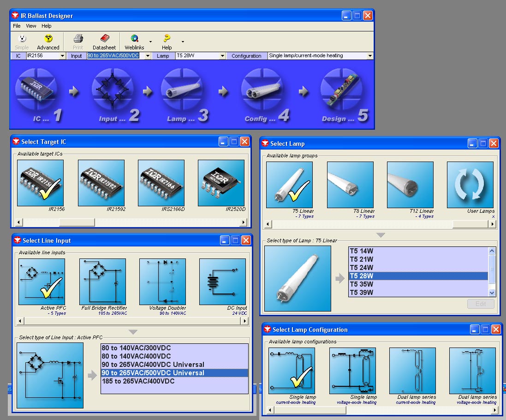This screenshot has width=506, height=420.
Task: Choose the T5 Linear lamp group
Action: click(x=290, y=185)
